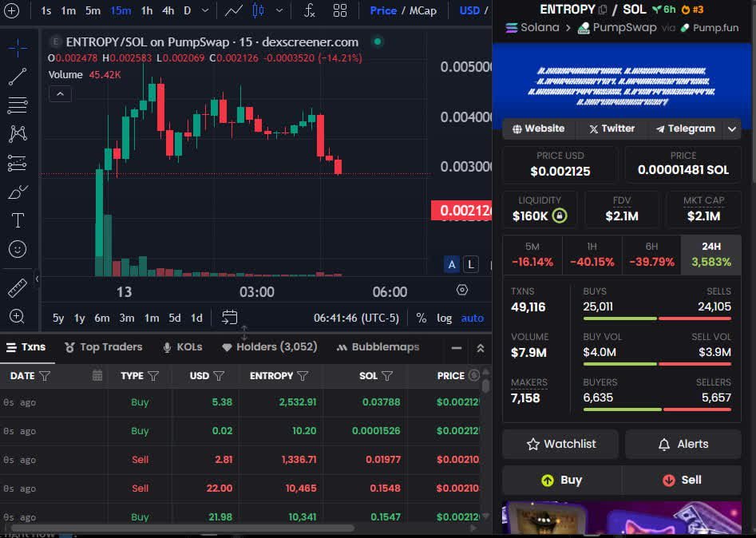Select the 15m timeframe
This screenshot has height=538, width=756.
tap(121, 10)
